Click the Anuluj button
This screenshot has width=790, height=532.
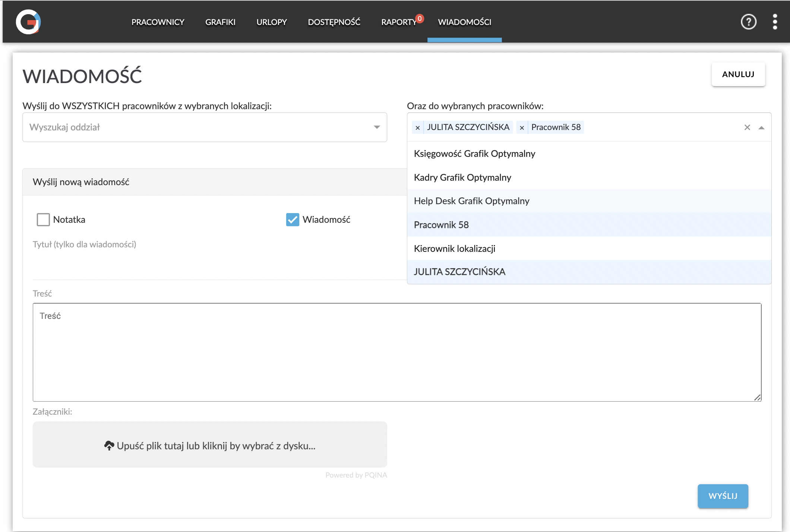(x=738, y=74)
